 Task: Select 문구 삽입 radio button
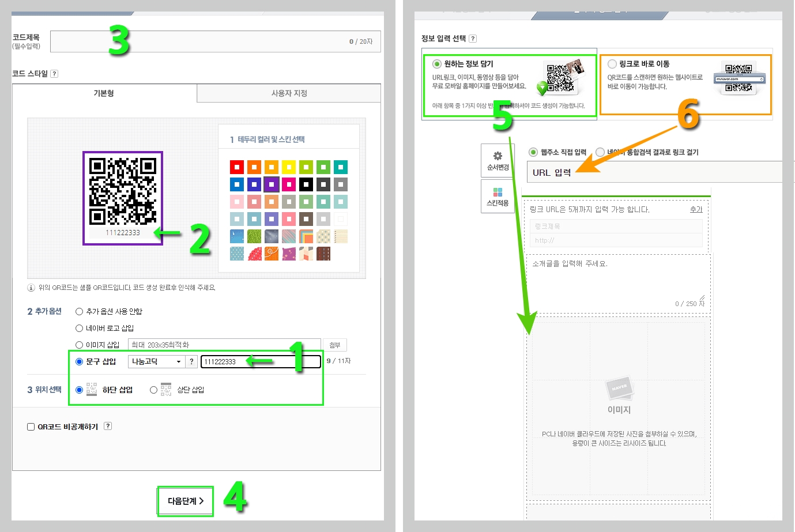[x=80, y=361]
